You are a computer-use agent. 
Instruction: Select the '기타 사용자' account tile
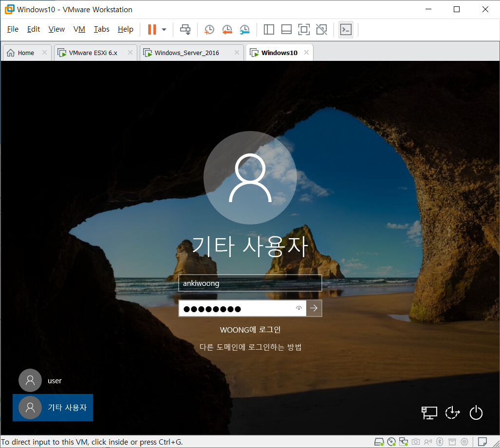point(53,408)
